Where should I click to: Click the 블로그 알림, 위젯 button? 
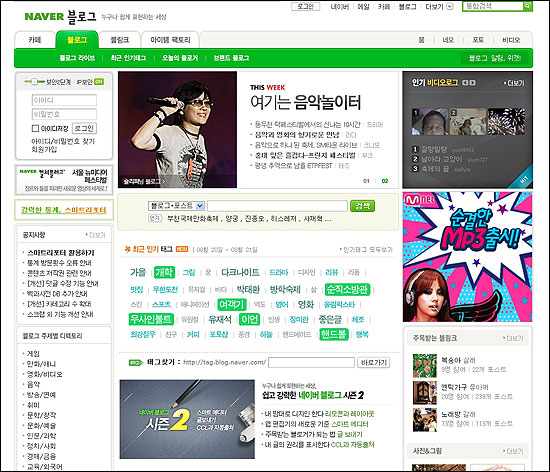[x=495, y=58]
